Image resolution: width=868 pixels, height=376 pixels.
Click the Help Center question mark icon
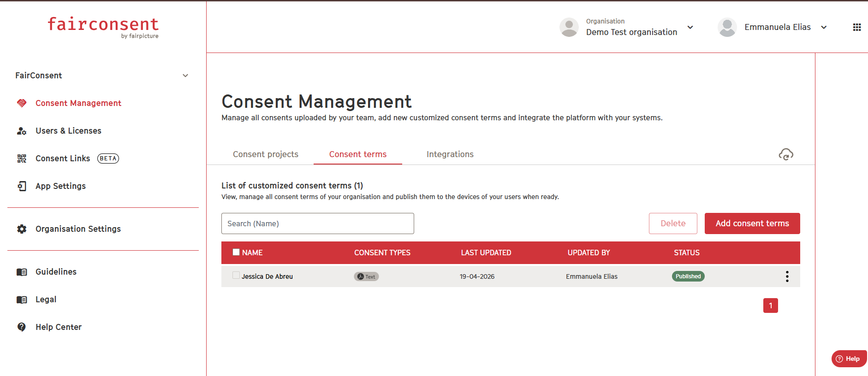point(22,327)
